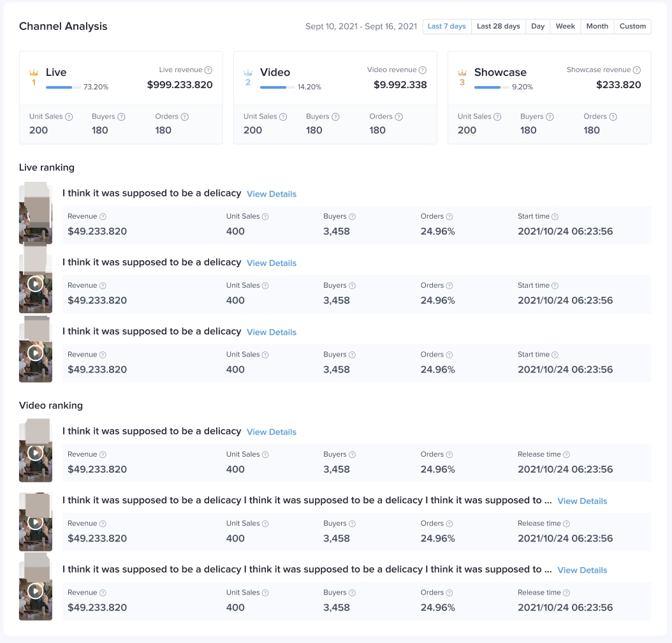Click help icon beside Video revenue

423,70
